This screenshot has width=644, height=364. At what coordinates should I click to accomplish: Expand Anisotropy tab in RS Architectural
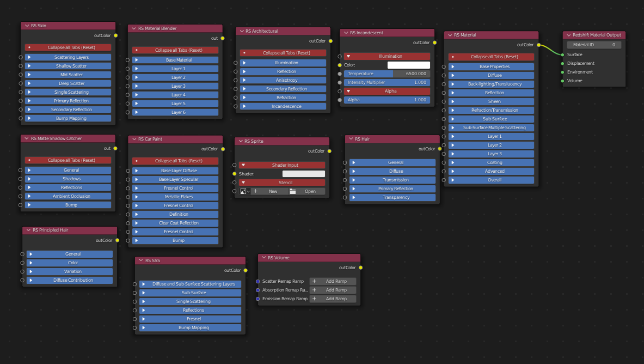click(x=284, y=80)
